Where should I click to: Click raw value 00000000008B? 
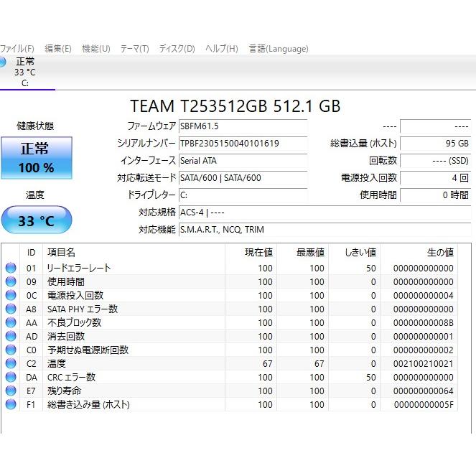pyautogui.click(x=423, y=322)
